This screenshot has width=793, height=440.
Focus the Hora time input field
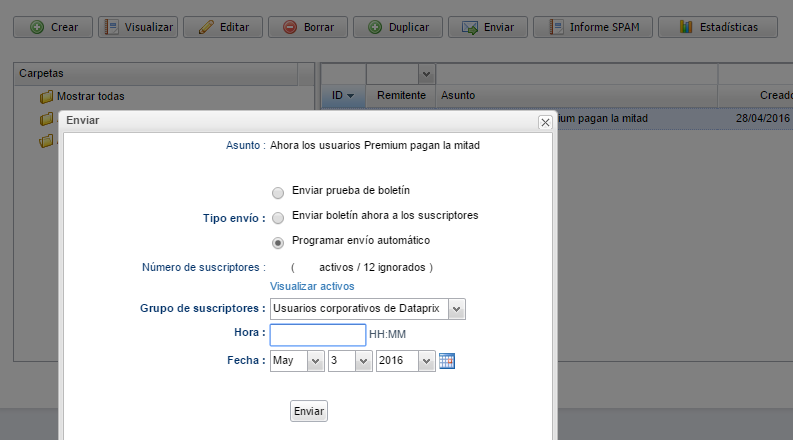(318, 335)
